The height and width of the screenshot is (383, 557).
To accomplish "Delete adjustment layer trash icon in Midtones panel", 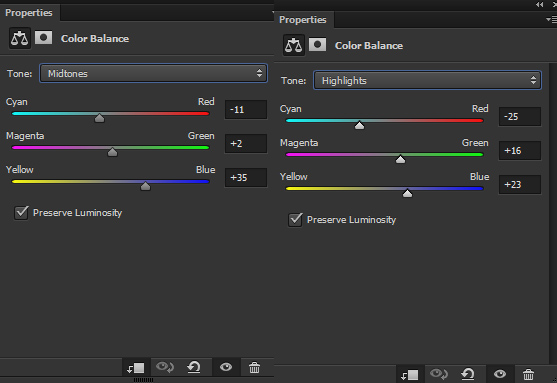I will (x=254, y=367).
